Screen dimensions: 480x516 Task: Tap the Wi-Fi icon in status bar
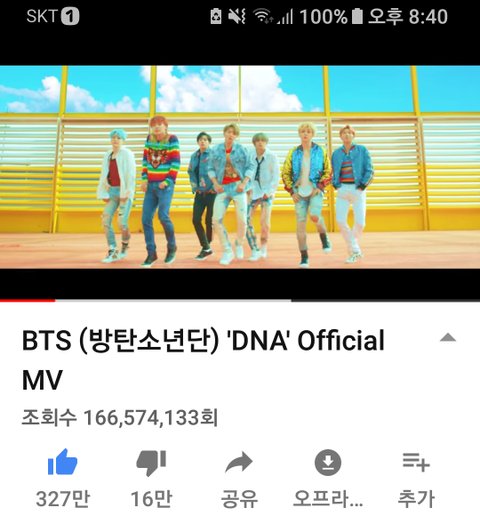pyautogui.click(x=262, y=16)
